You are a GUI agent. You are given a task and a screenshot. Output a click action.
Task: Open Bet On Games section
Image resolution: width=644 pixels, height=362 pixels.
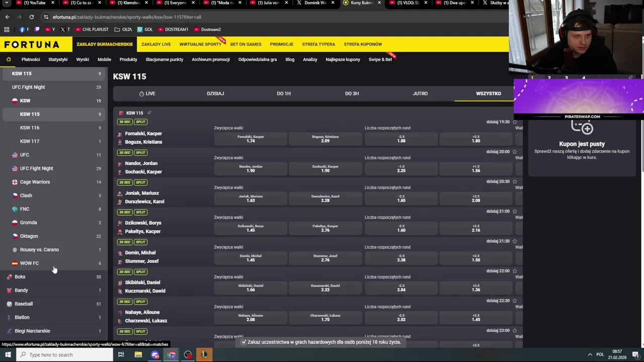246,44
